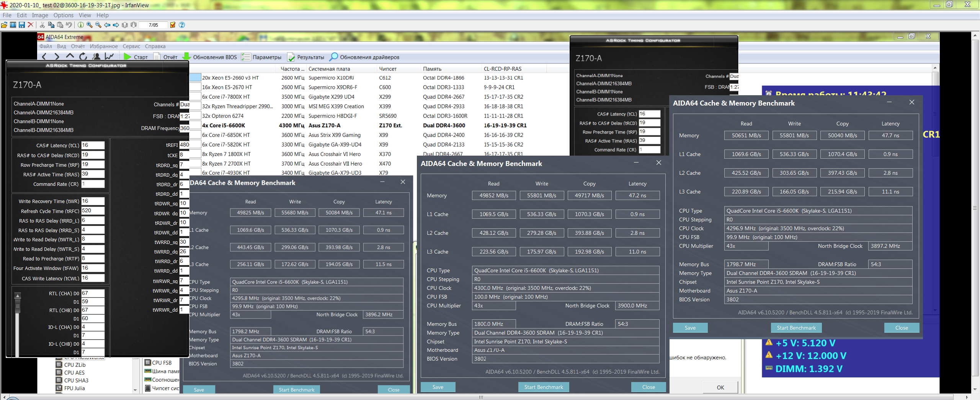Save image with the floppy disk icon
The image size is (980, 400).
point(22,25)
